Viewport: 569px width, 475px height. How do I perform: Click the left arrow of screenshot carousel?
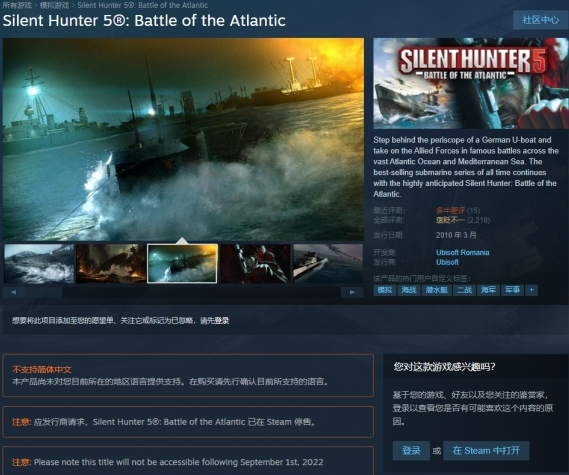click(14, 292)
